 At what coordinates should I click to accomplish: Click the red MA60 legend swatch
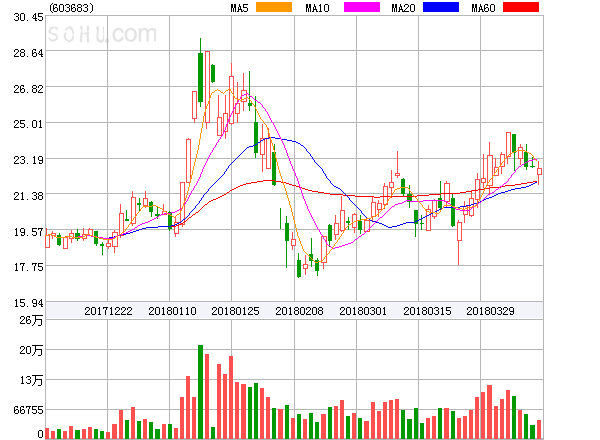point(521,7)
